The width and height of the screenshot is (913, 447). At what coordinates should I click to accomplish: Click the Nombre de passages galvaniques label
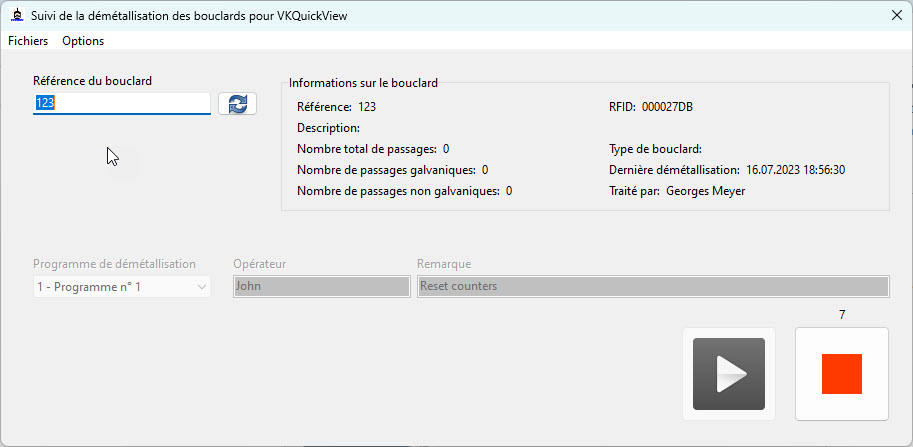click(386, 170)
